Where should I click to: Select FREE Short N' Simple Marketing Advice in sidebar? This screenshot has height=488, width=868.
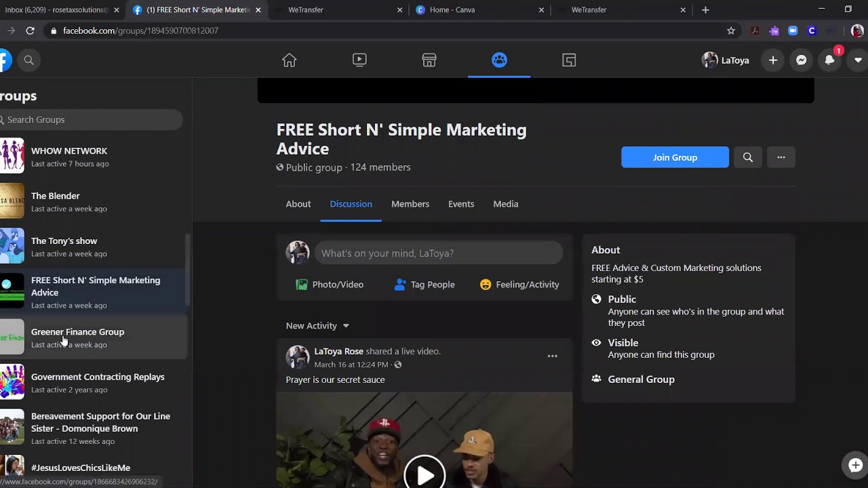pos(93,292)
